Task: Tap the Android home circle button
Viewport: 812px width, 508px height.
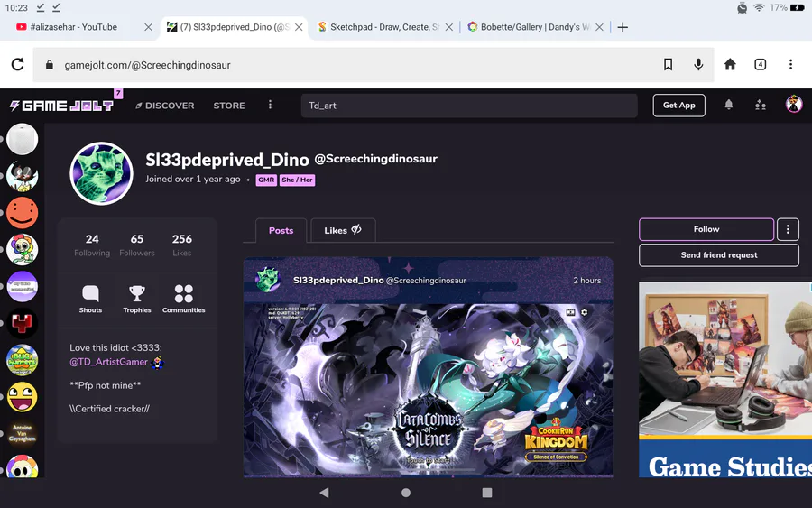Action: click(x=406, y=493)
